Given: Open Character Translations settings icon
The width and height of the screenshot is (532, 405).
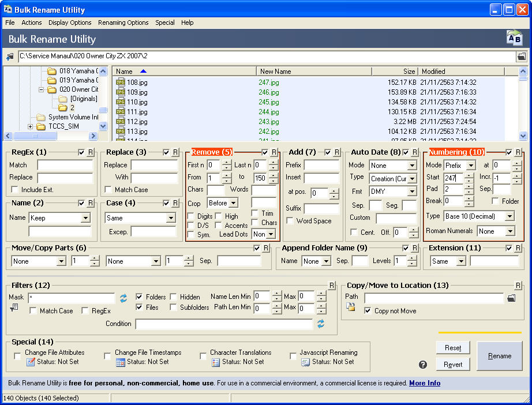Looking at the screenshot, I should click(x=215, y=362).
